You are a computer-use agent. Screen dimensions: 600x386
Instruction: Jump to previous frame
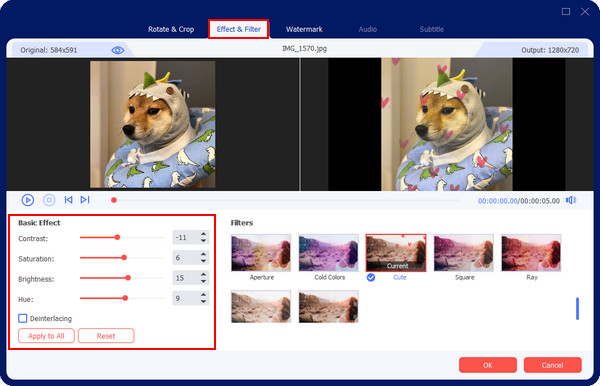(68, 200)
